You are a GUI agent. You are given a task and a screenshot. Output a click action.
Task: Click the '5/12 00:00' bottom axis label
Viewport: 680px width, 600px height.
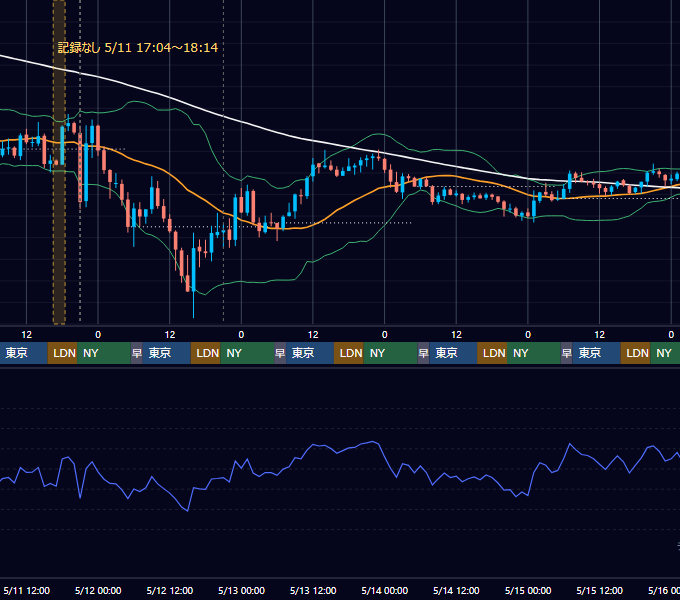click(x=98, y=590)
